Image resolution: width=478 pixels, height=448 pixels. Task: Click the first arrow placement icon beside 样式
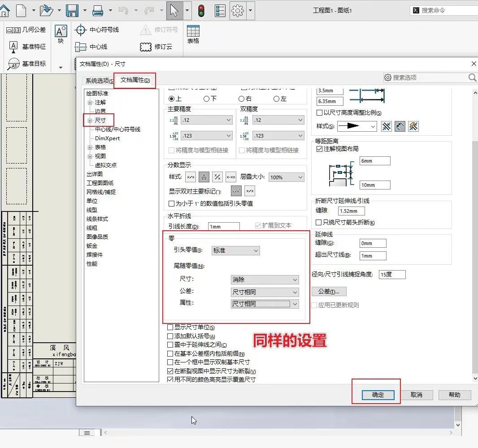click(x=386, y=126)
